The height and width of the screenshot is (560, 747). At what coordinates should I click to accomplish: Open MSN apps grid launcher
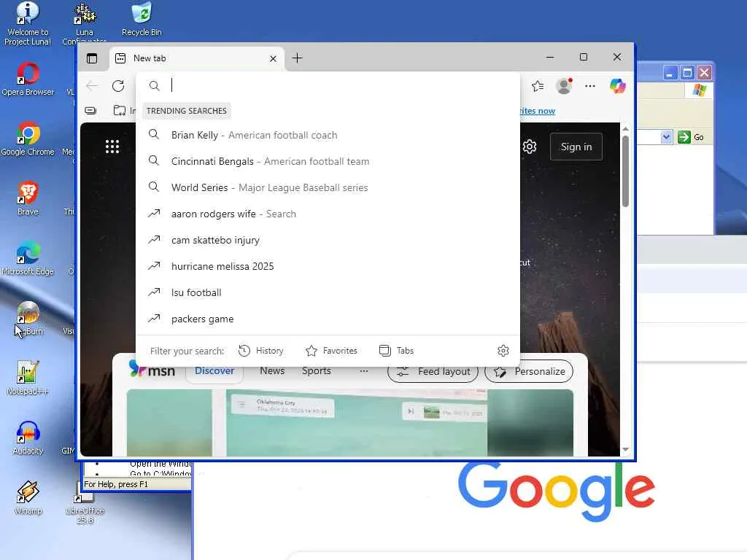coord(112,147)
